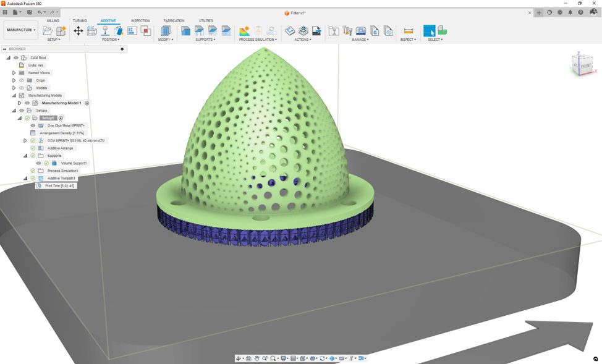Click the Measure ruler icon

click(x=408, y=30)
